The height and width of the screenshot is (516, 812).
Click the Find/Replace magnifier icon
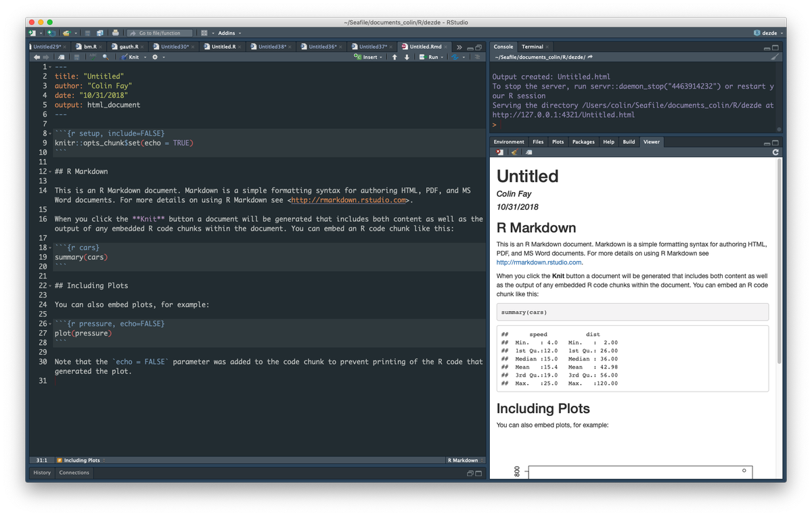[x=106, y=57]
